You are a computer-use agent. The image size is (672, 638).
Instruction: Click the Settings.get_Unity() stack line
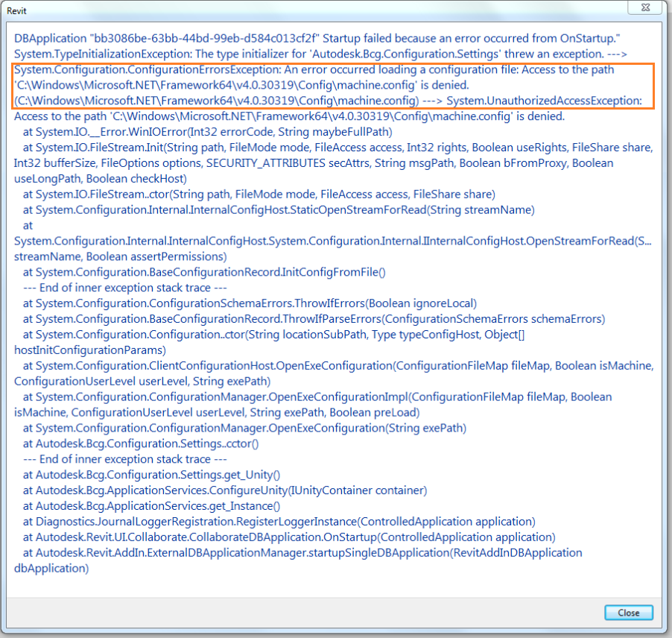[x=151, y=475]
